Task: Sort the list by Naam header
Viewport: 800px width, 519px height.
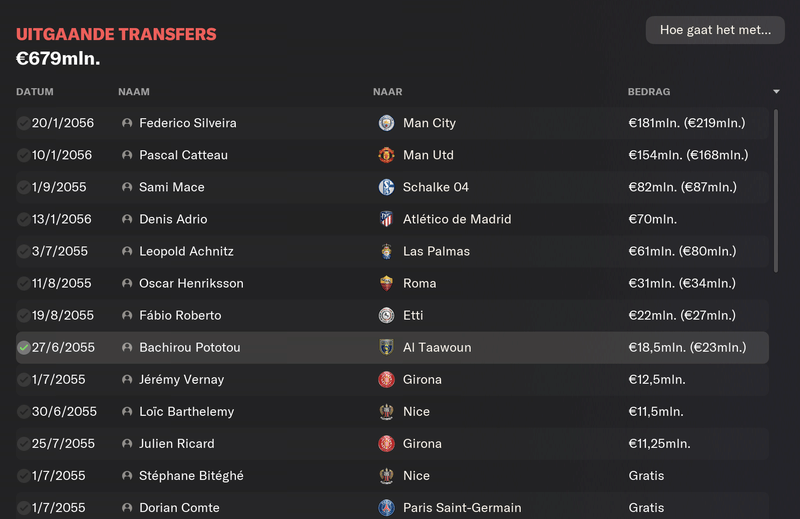Action: [x=134, y=92]
